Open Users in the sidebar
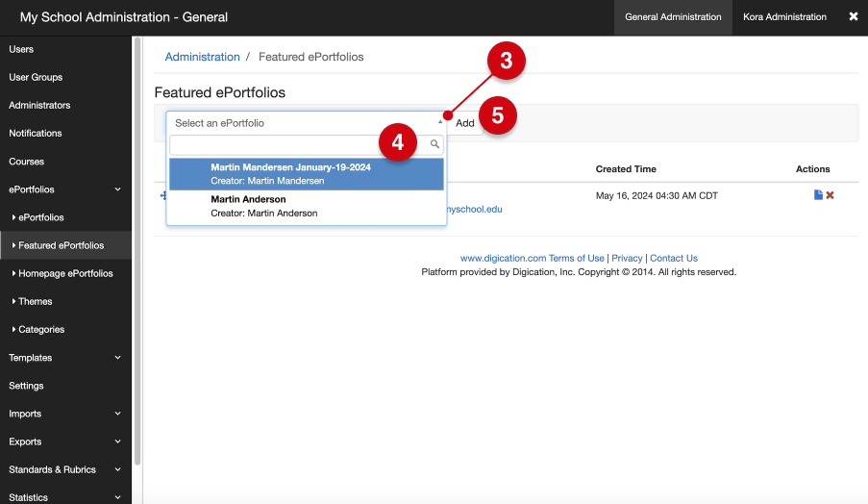Screen dimensions: 868x504 pyautogui.click(x=21, y=49)
